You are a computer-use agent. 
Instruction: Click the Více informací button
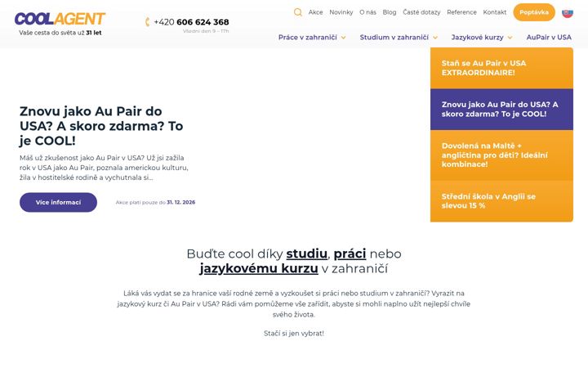coord(58,203)
